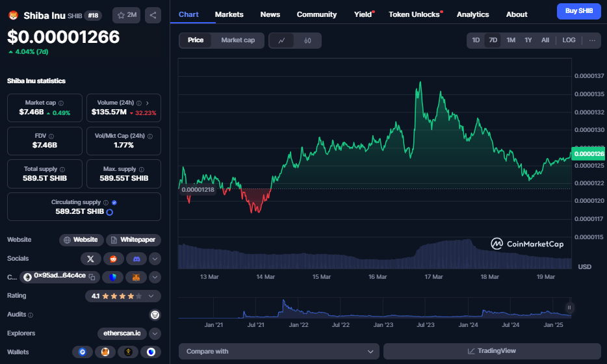
Task: Add token to MetaMask via fox icon
Action: 136,278
